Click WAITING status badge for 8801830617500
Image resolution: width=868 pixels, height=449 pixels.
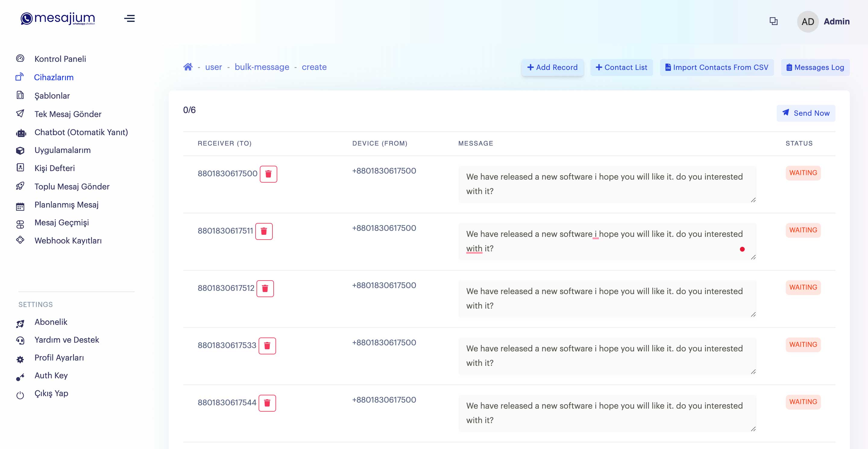point(803,173)
